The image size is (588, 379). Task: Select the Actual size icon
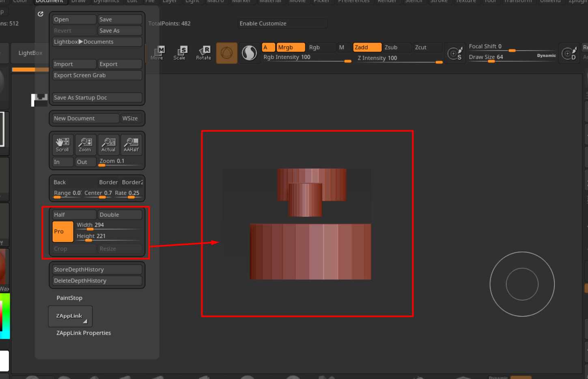point(108,144)
